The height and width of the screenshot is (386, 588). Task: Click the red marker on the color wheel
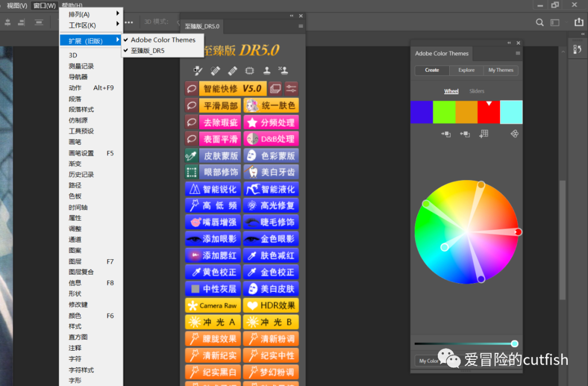coord(518,232)
